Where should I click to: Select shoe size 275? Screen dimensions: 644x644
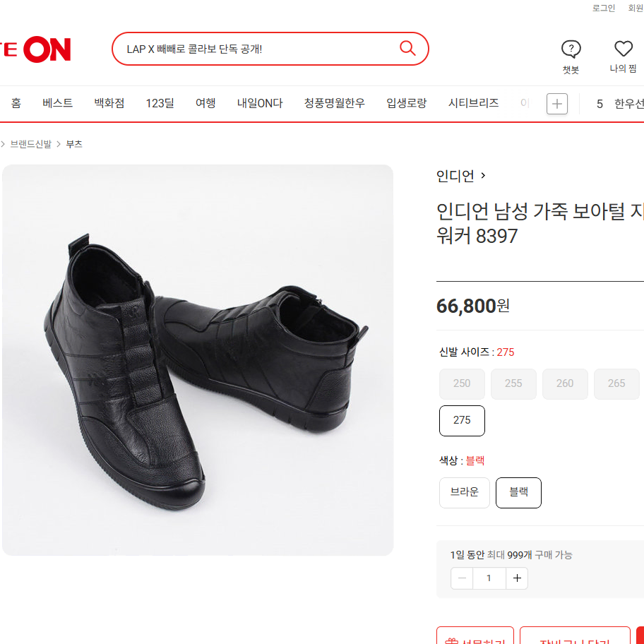click(x=462, y=420)
